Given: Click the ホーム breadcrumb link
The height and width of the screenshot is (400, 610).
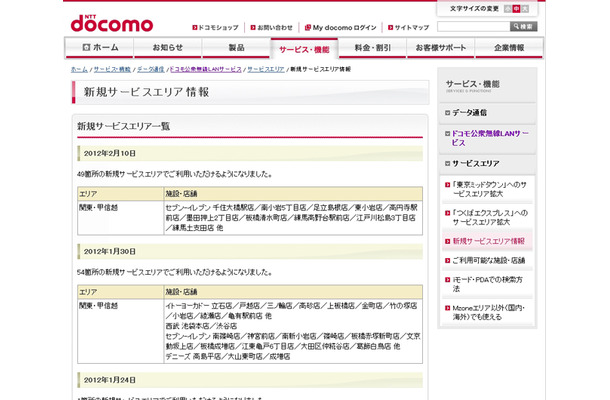Looking at the screenshot, I should [x=79, y=69].
